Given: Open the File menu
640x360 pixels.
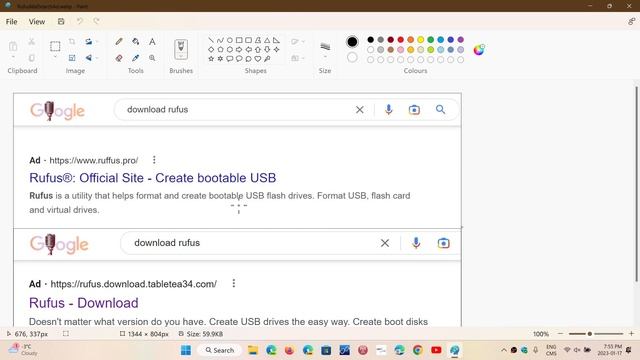Looking at the screenshot, I should (x=11, y=22).
